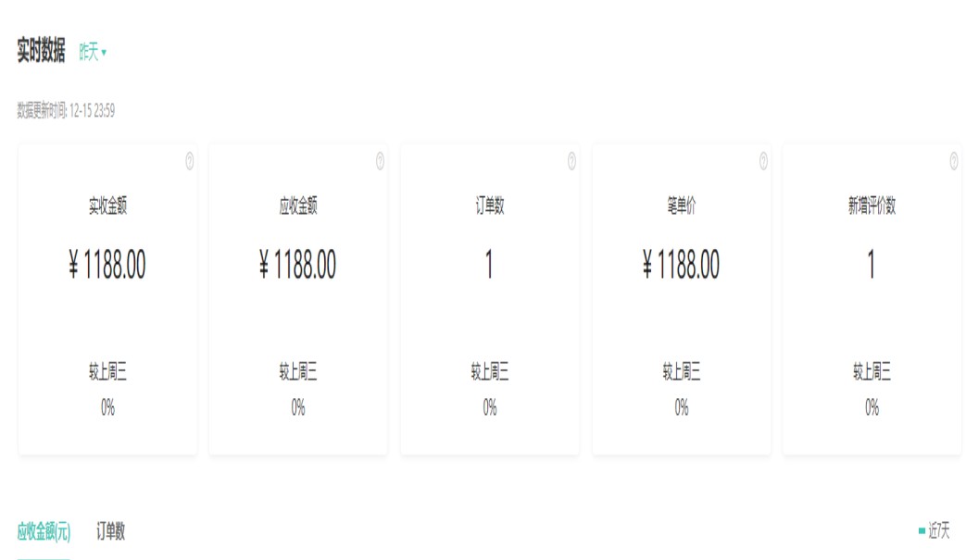This screenshot has height=560, width=966.
Task: Click ¥1188.00 value in 笔单价 card
Action: tap(681, 267)
